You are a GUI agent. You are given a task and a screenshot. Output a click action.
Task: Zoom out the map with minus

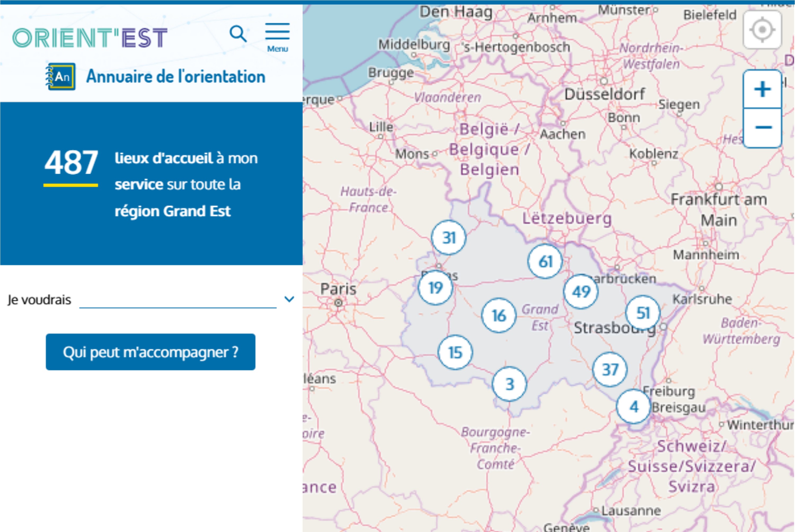(763, 128)
